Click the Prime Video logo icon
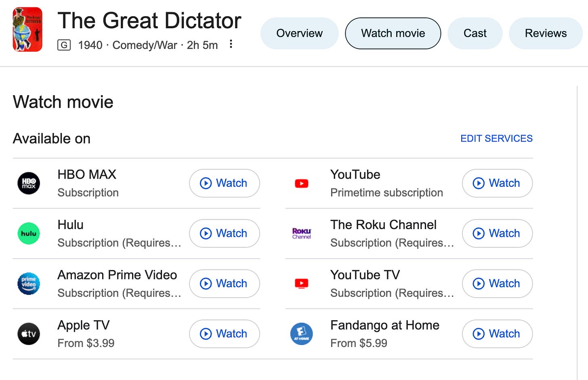This screenshot has width=588, height=380. (29, 284)
